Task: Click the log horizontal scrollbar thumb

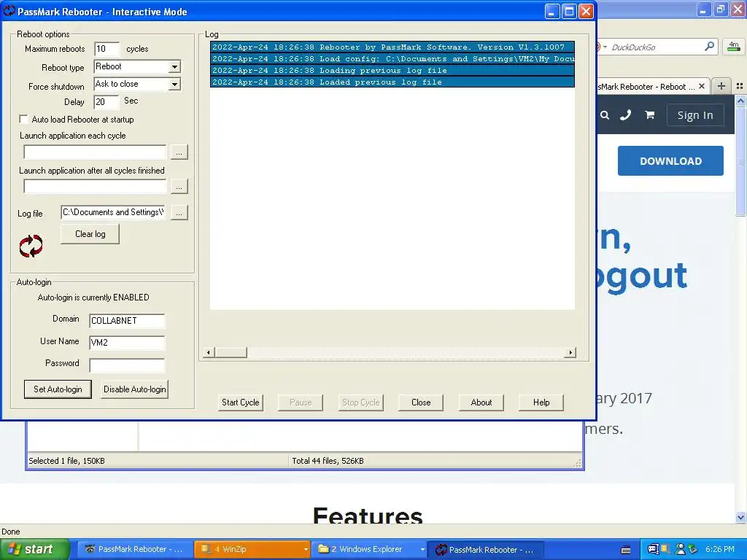Action: pyautogui.click(x=231, y=352)
